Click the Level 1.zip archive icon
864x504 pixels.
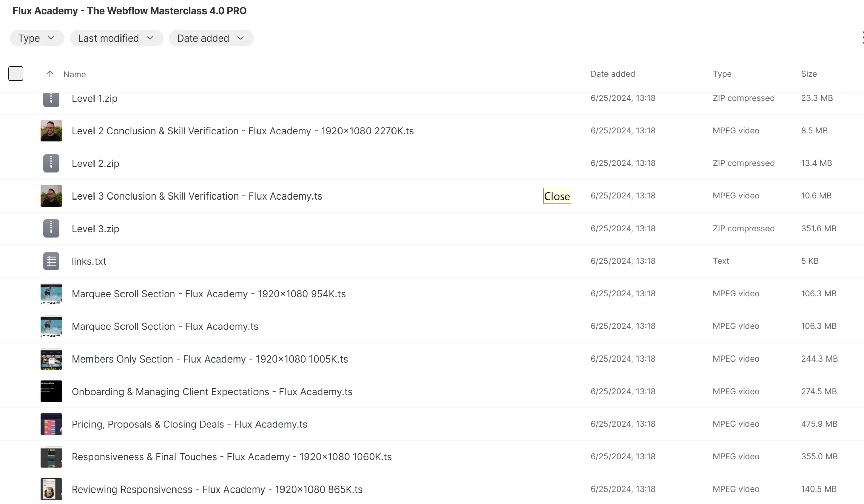(51, 100)
